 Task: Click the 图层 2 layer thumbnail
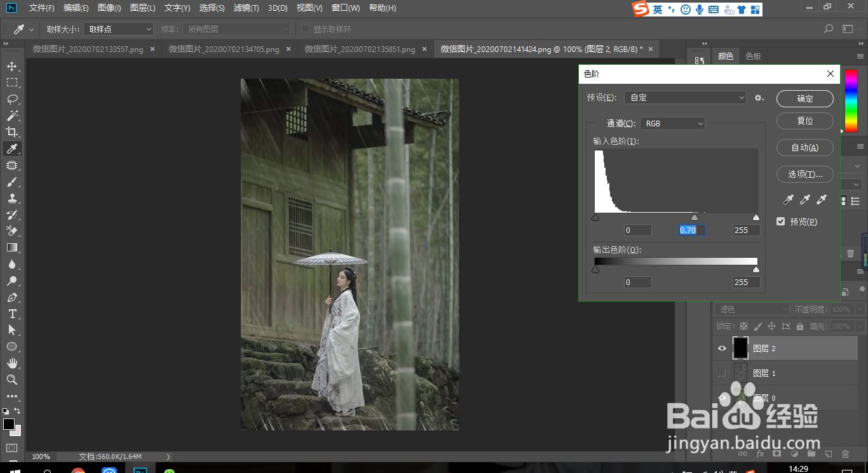[x=741, y=348]
